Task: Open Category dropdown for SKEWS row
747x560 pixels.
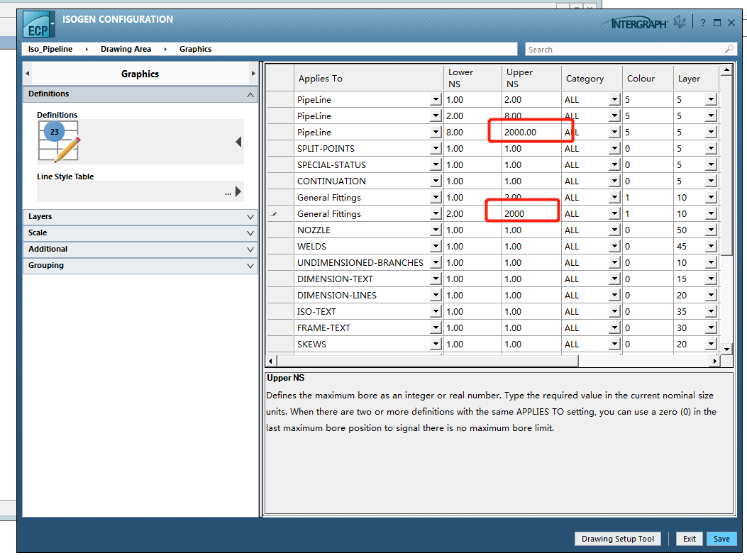Action: (614, 344)
